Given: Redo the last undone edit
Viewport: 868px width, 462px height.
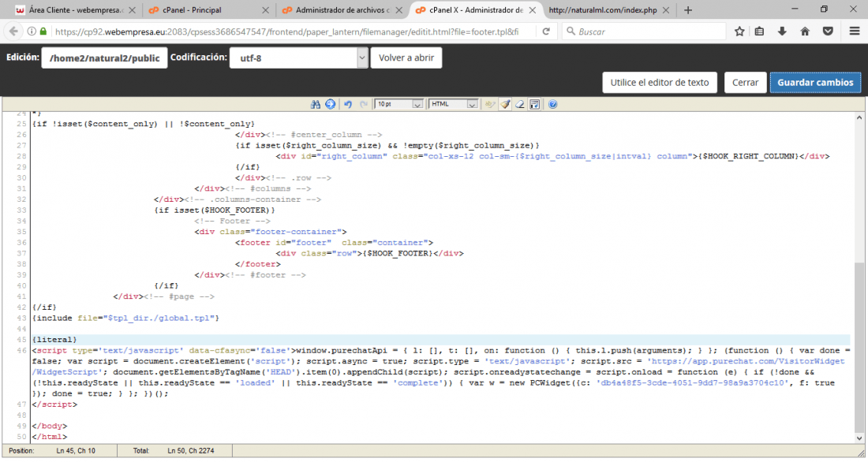Looking at the screenshot, I should click(x=364, y=104).
